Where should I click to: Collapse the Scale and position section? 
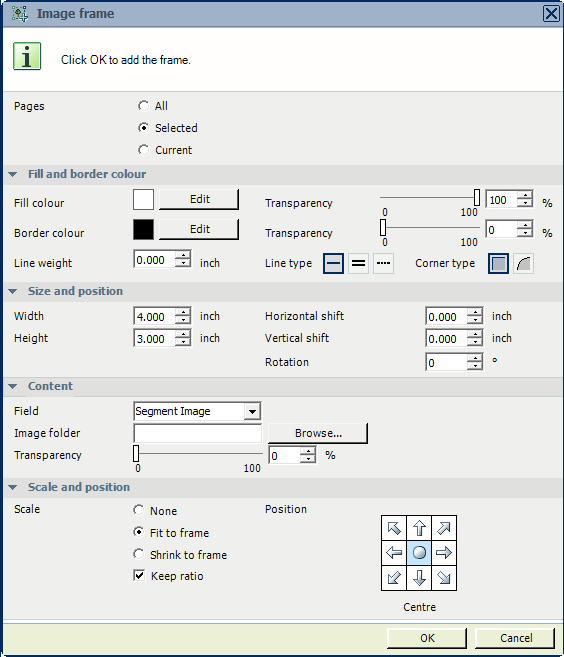click(x=13, y=487)
